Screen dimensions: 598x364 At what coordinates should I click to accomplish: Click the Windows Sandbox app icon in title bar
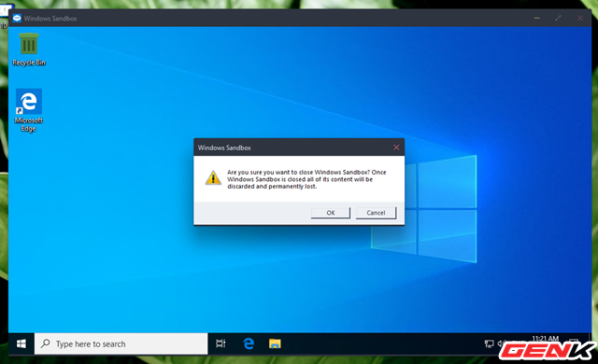click(17, 19)
